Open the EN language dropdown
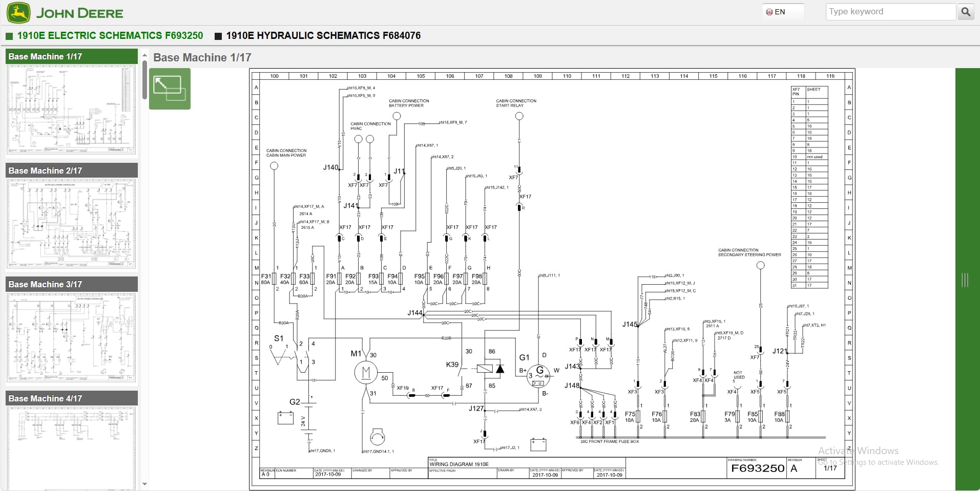Screen dimensions: 980x491 click(782, 11)
